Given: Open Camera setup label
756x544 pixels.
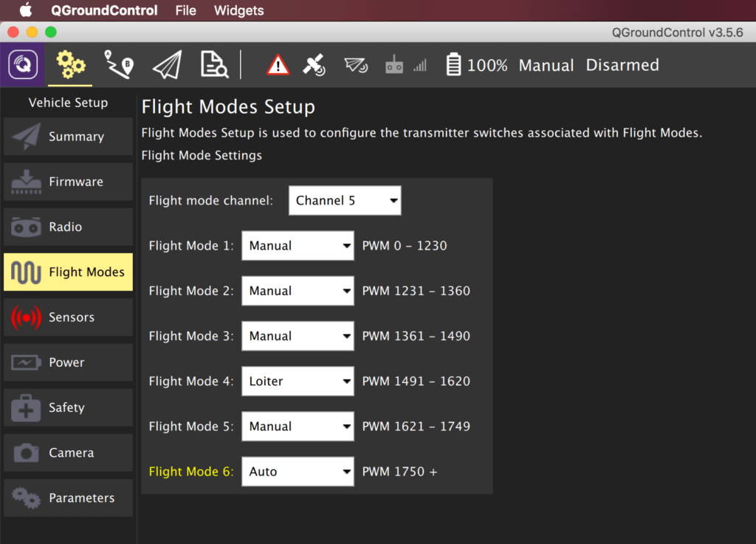Looking at the screenshot, I should [72, 453].
